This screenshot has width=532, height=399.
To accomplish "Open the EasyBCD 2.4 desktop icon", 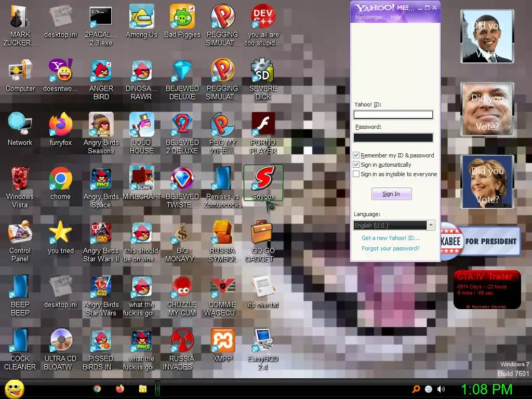I will pos(263,349).
